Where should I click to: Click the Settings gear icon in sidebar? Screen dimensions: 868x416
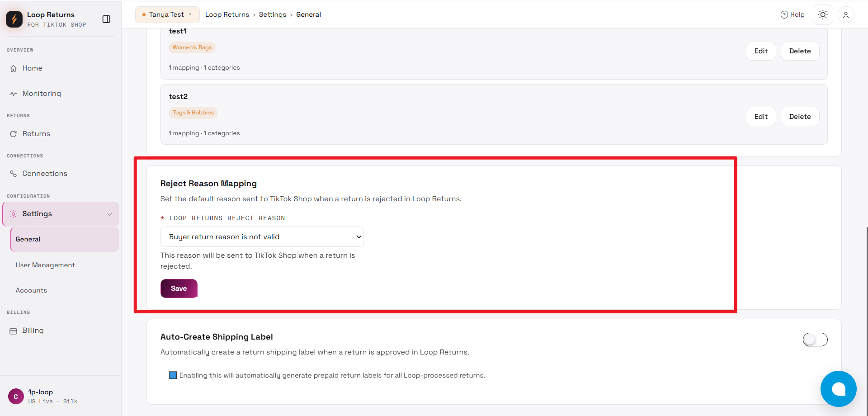coord(14,214)
